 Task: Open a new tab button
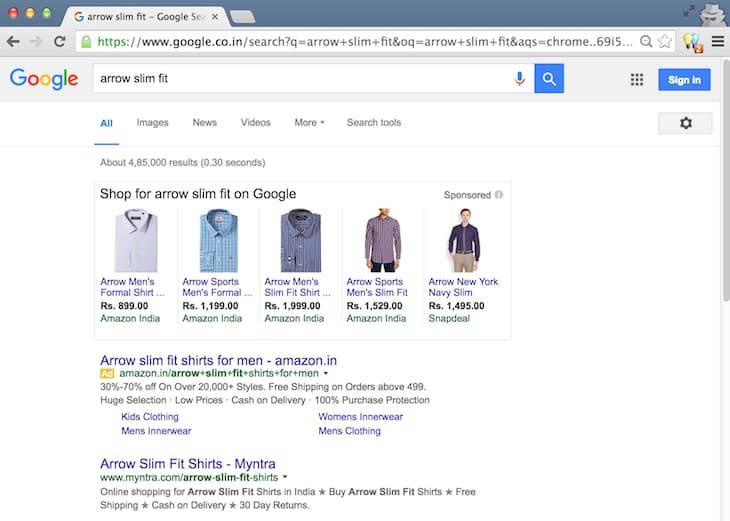tap(243, 17)
